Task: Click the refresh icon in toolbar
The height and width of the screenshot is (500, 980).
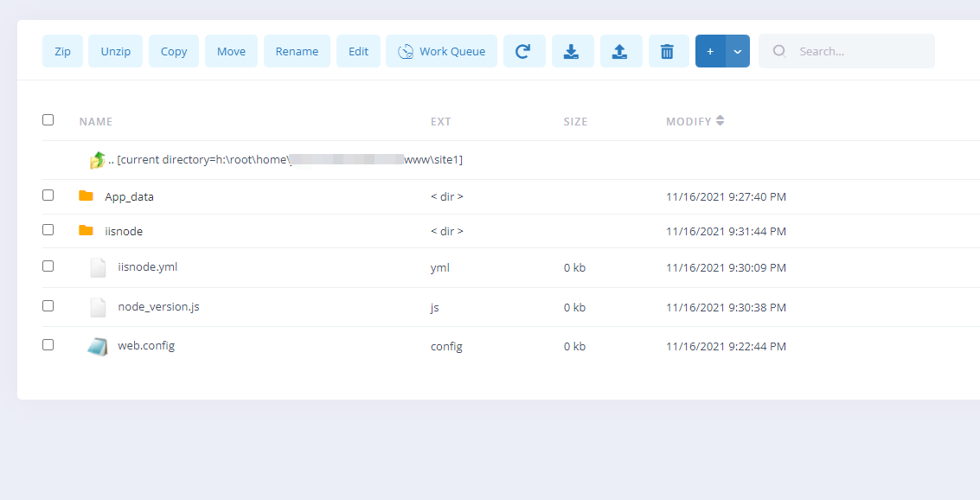Action: point(523,51)
